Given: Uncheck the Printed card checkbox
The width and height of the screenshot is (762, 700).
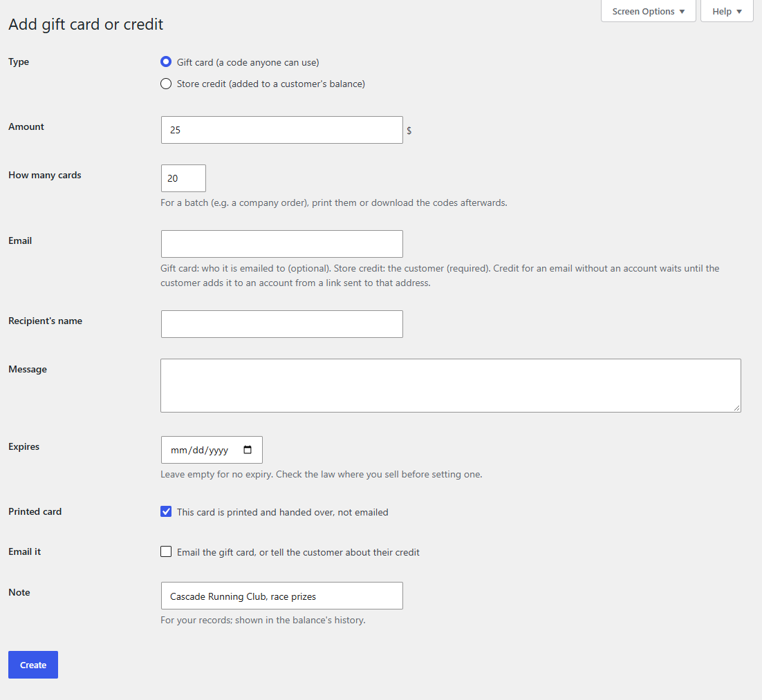Looking at the screenshot, I should pyautogui.click(x=166, y=511).
